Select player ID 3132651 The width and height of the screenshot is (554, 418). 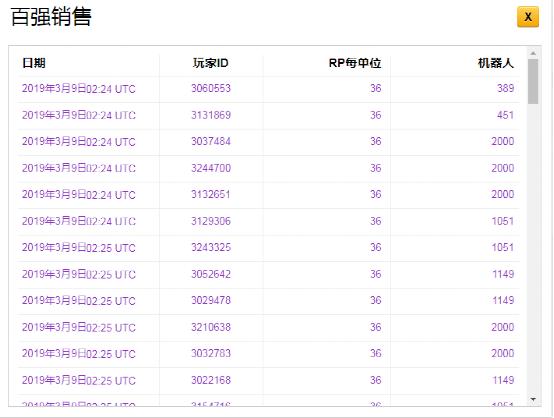(211, 194)
